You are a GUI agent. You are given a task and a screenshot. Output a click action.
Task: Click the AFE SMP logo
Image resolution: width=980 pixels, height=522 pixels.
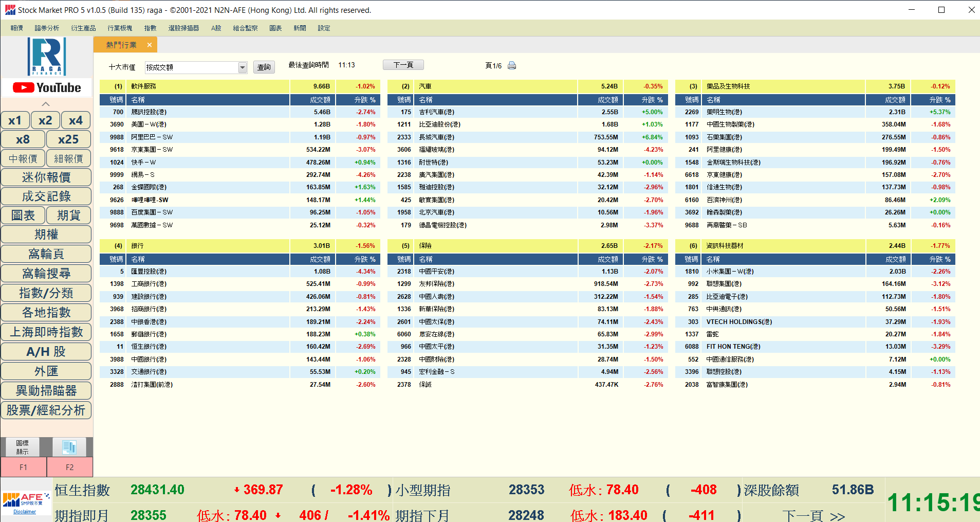click(26, 499)
